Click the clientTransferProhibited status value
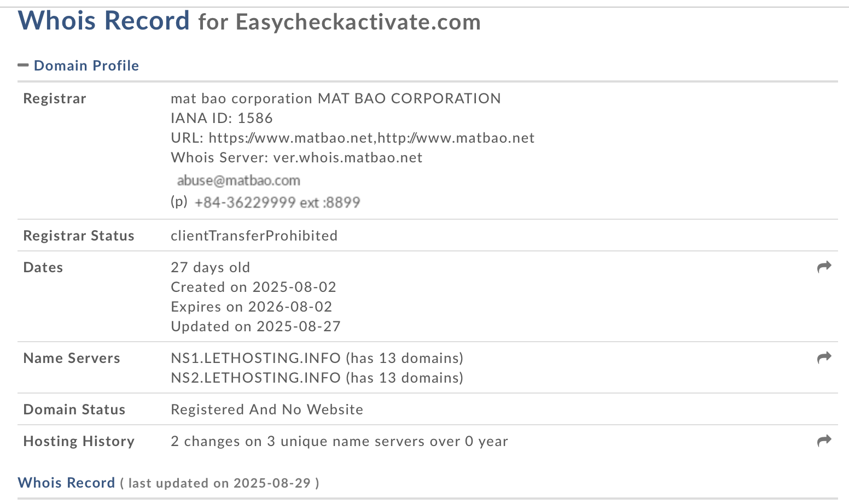Image resolution: width=849 pixels, height=504 pixels. click(254, 236)
